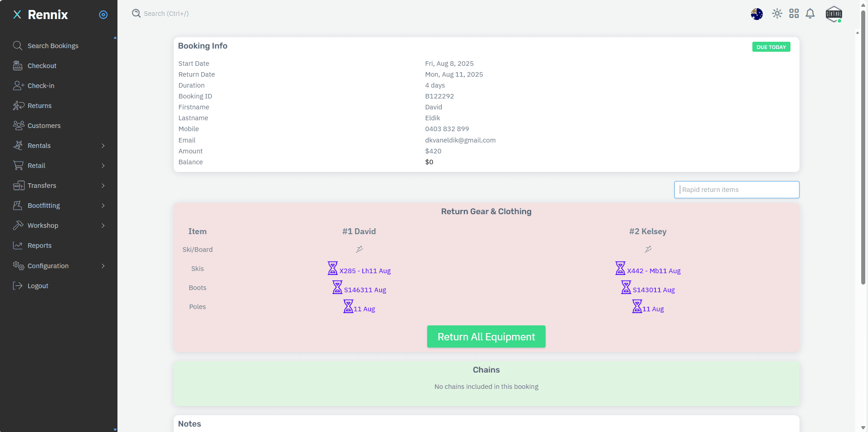
Task: Click the Reports chart icon
Action: point(18,245)
